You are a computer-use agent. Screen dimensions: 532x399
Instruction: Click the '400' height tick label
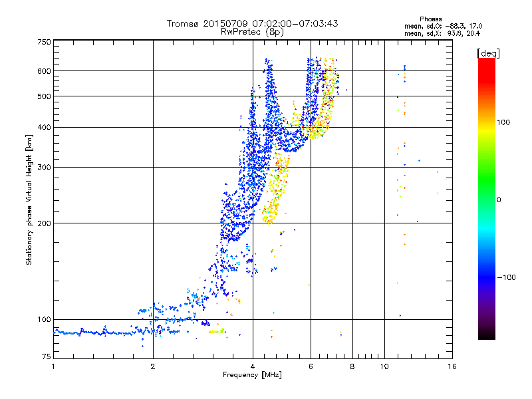coord(45,128)
